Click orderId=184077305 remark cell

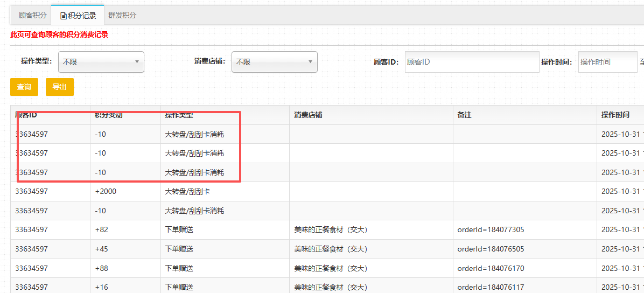491,229
